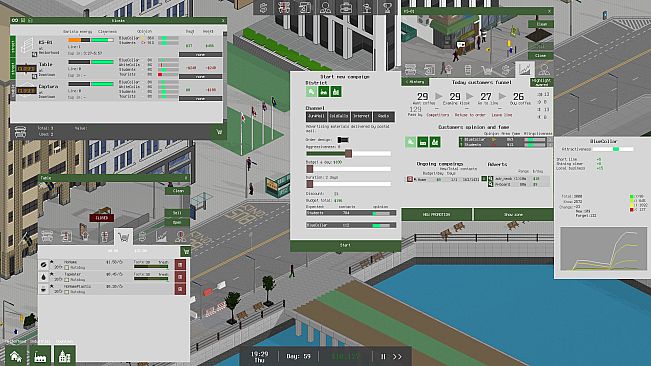Choose the Internet channel
The image size is (651, 366).
(361, 117)
